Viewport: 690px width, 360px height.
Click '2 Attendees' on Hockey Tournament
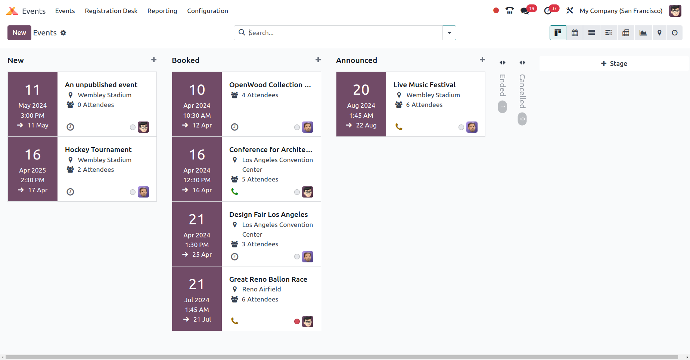pos(95,169)
